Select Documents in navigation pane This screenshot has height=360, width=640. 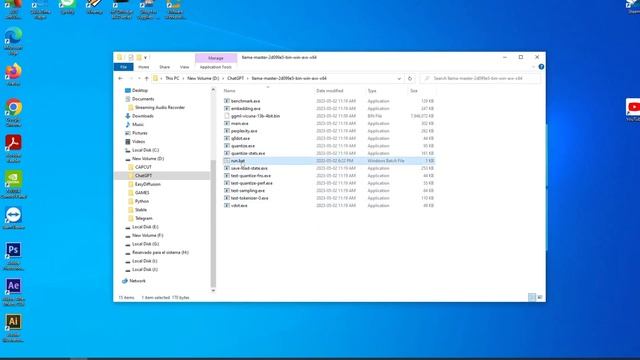(x=143, y=99)
